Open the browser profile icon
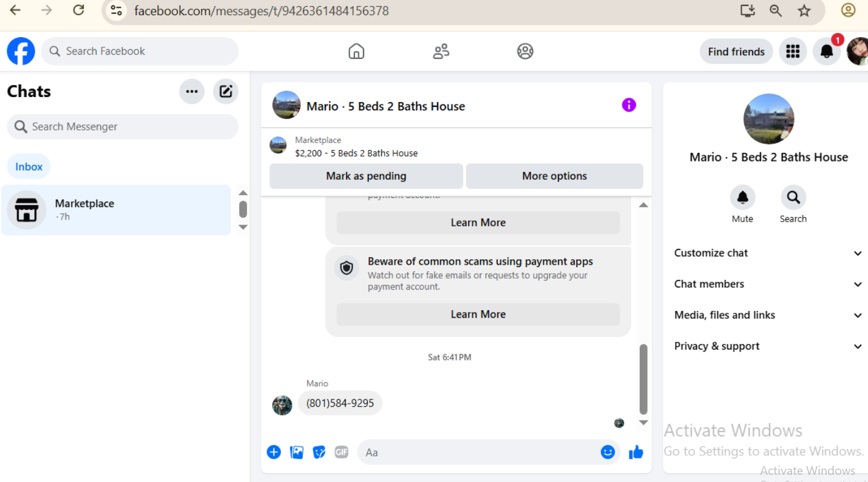Viewport: 868px width, 482px height. [848, 10]
